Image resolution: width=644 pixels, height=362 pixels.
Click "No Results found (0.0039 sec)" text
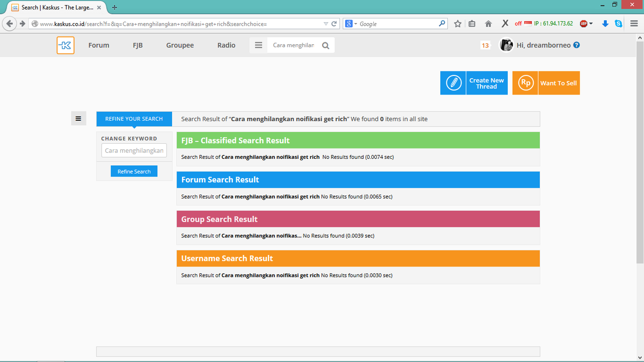coord(339,236)
